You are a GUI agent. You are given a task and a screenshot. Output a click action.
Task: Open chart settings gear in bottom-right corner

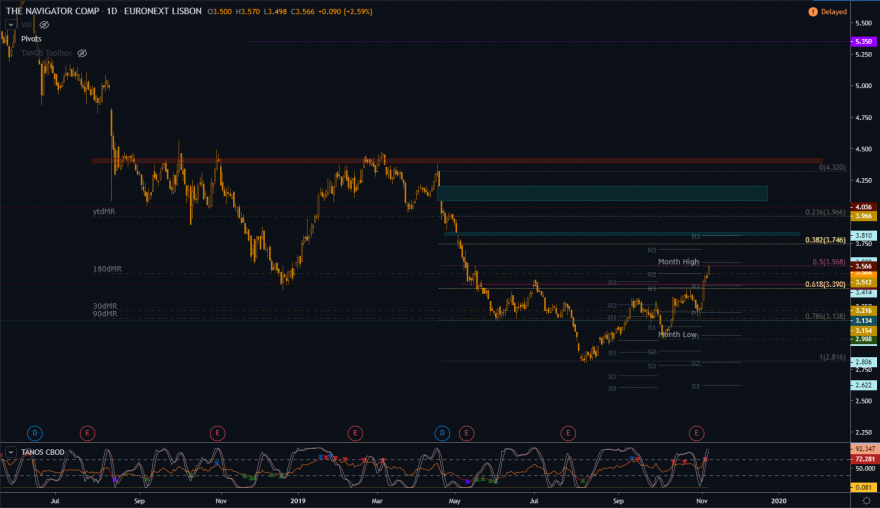point(867,501)
